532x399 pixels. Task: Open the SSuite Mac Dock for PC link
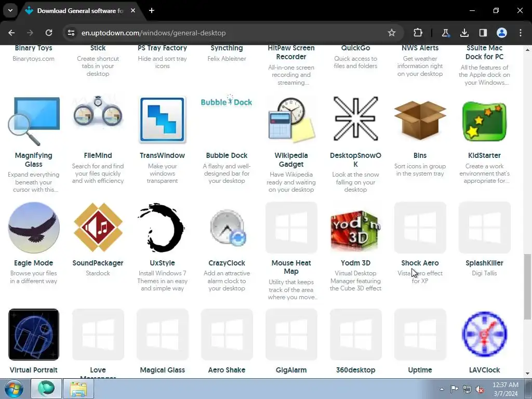coord(484,52)
